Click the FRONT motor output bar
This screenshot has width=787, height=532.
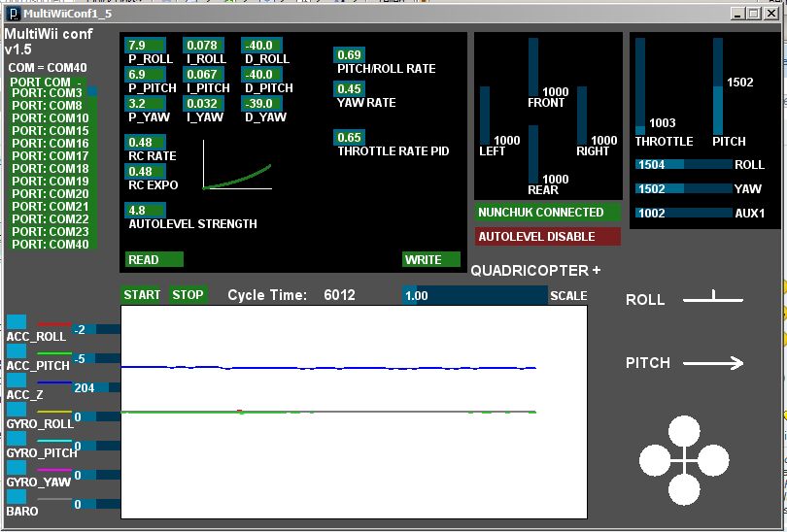click(x=533, y=67)
